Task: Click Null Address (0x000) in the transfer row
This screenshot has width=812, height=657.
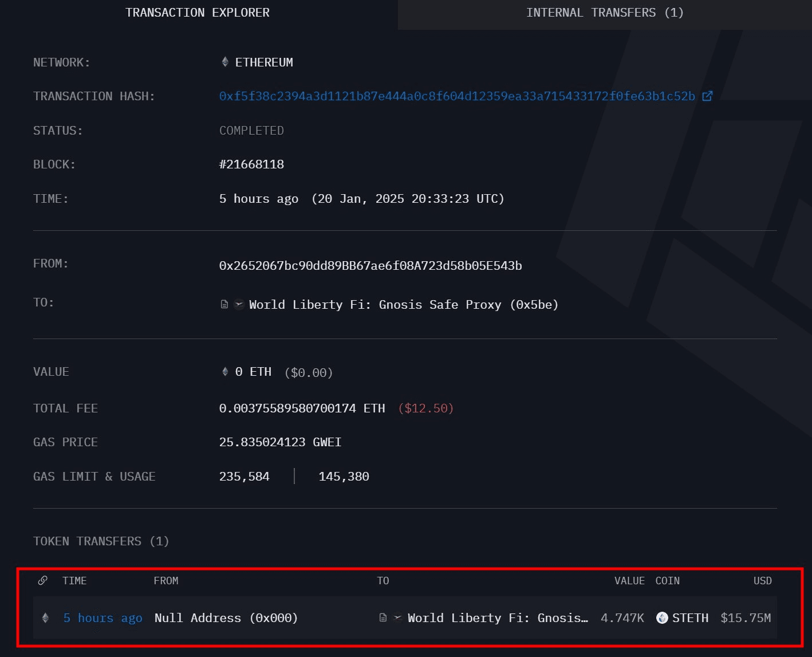Action: tap(226, 618)
